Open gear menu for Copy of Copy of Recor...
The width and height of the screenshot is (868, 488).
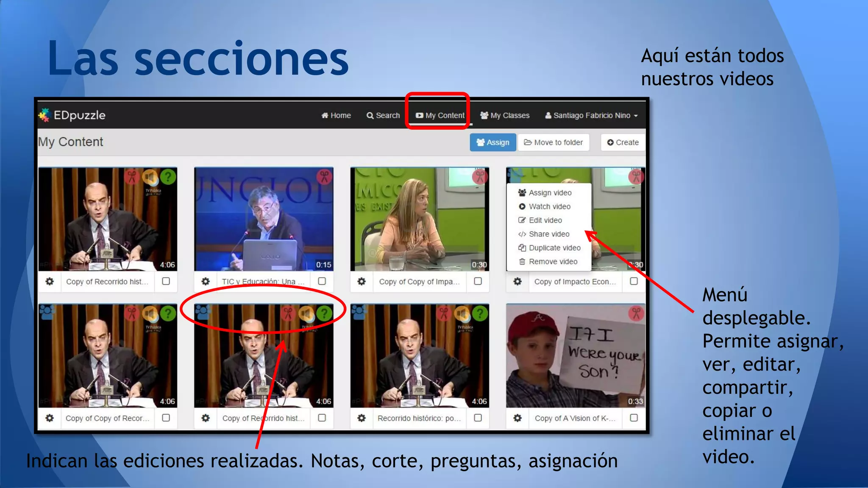[x=50, y=418]
